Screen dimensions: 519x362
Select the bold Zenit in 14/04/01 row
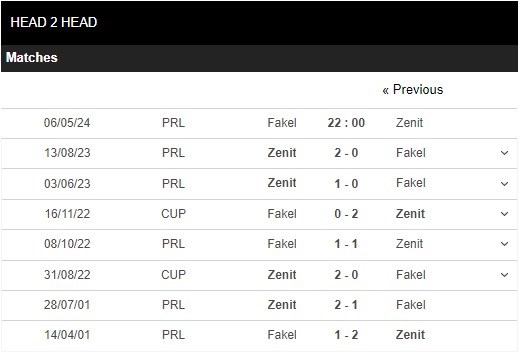(410, 335)
